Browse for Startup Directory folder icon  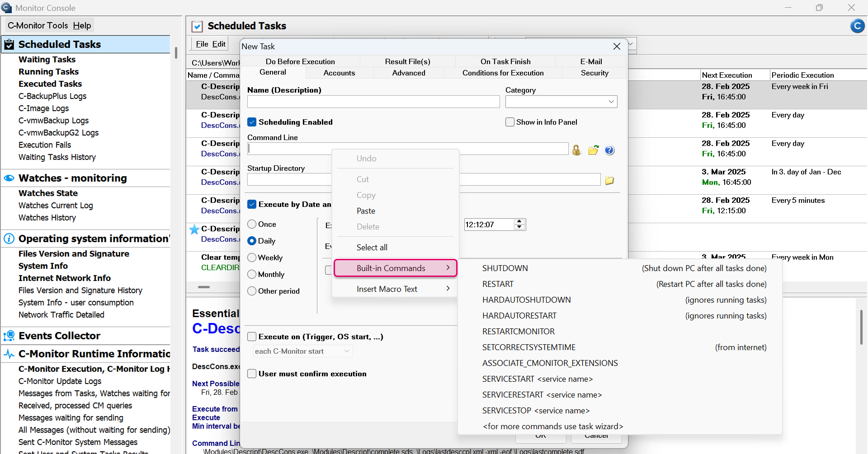tap(609, 180)
